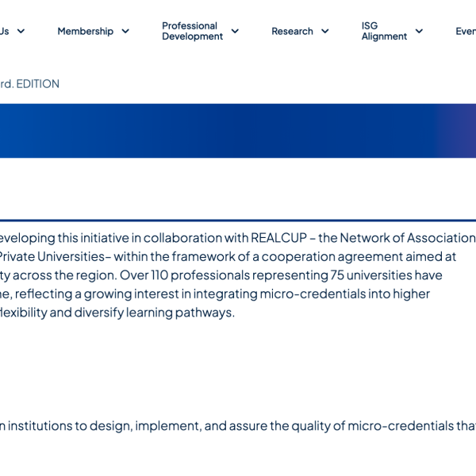Screen dimensions: 476x476
Task: Click the 'Private Universities' text
Action: click(53, 256)
